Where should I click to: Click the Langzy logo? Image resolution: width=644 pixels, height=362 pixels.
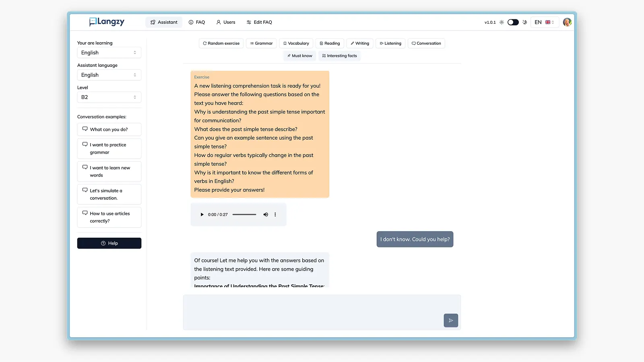[107, 22]
